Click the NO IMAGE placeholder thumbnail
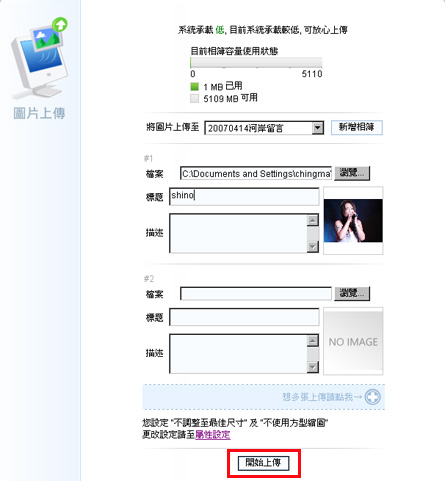Image resolution: width=445 pixels, height=481 pixels. (353, 341)
